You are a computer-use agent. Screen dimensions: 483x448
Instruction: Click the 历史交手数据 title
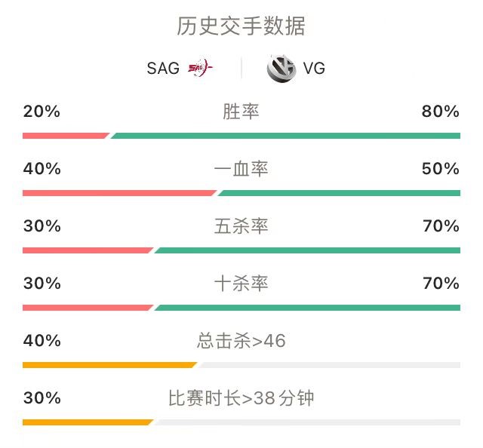(x=241, y=26)
